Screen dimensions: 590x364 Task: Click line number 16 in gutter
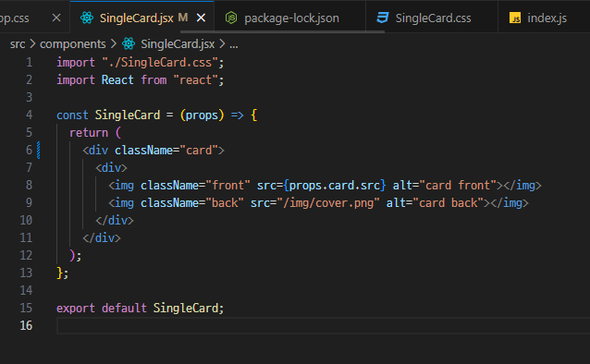pyautogui.click(x=26, y=325)
